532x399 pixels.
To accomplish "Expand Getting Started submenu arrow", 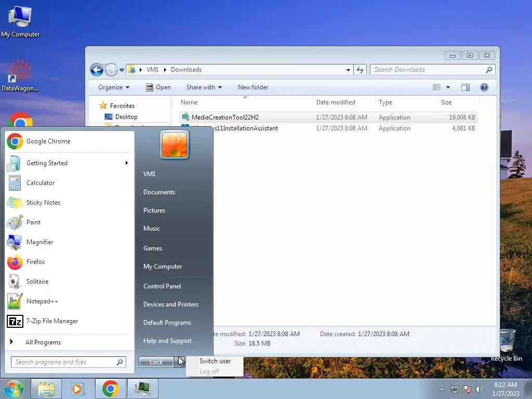I will (127, 163).
